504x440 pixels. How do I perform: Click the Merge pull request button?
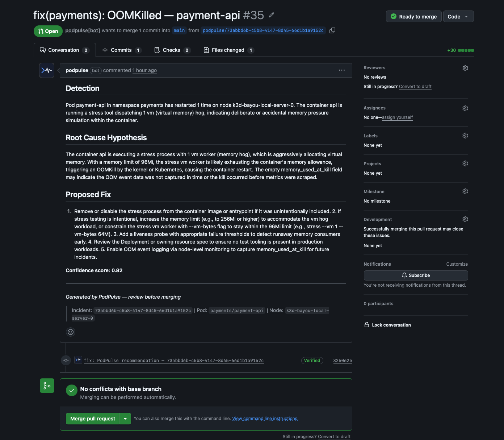(x=92, y=418)
